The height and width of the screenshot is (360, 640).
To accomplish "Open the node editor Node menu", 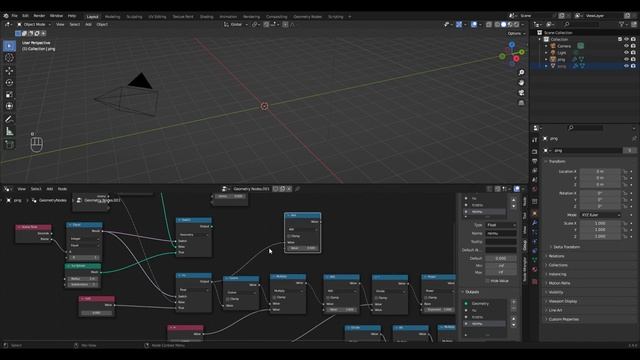I will point(62,189).
